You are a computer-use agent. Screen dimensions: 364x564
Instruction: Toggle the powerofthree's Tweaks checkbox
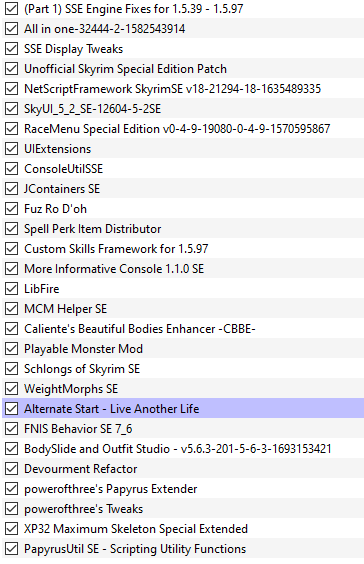pos(12,509)
